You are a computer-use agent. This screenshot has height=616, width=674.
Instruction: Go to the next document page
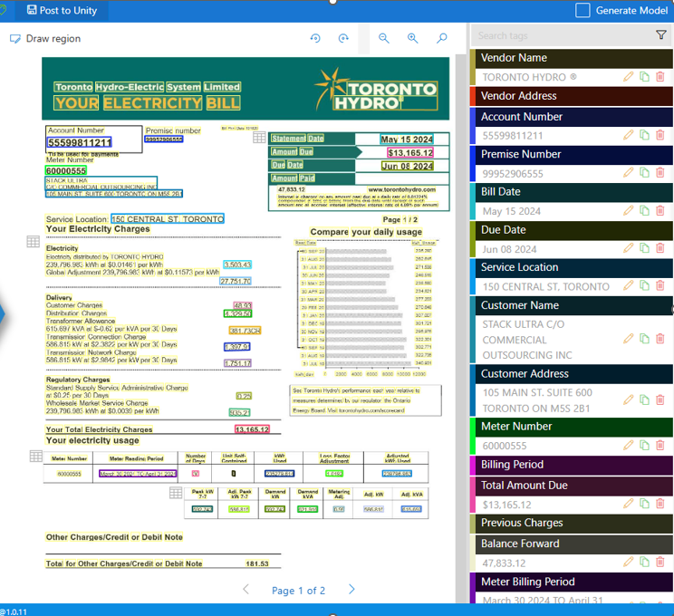[351, 590]
